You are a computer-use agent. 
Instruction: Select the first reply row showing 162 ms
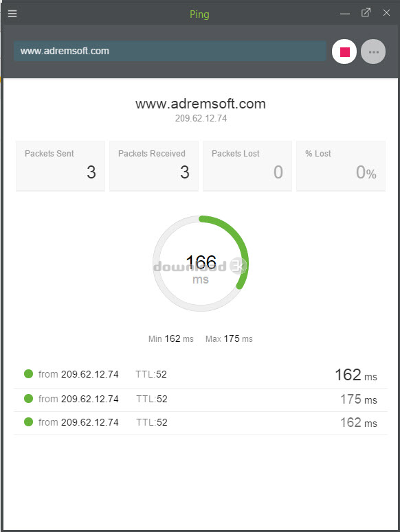click(x=201, y=375)
